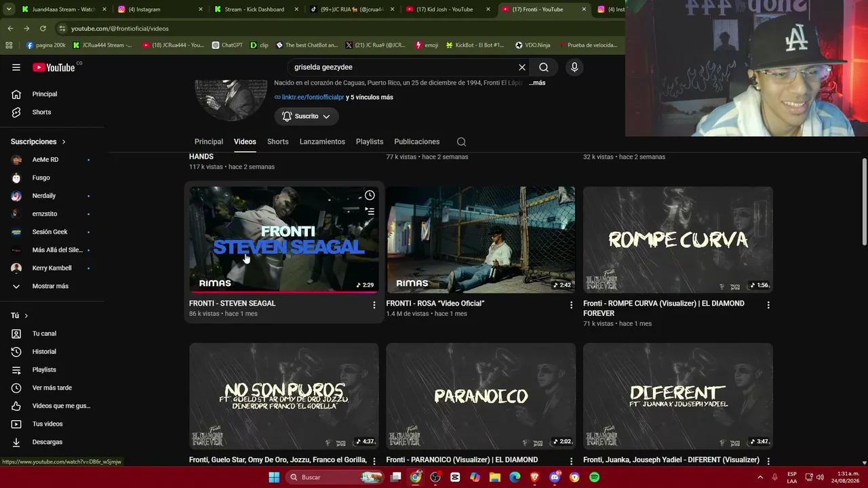Open options for the DIFERENT video
868x488 pixels.
(x=768, y=461)
